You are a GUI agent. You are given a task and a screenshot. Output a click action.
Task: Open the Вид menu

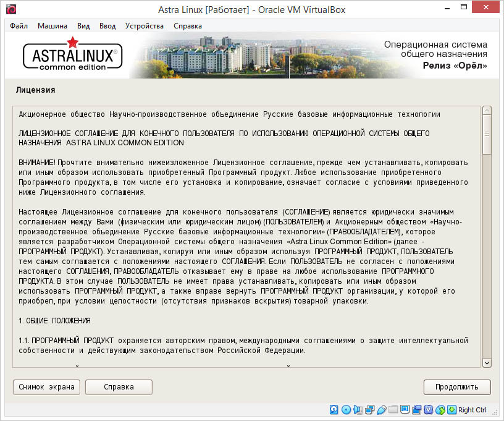83,26
